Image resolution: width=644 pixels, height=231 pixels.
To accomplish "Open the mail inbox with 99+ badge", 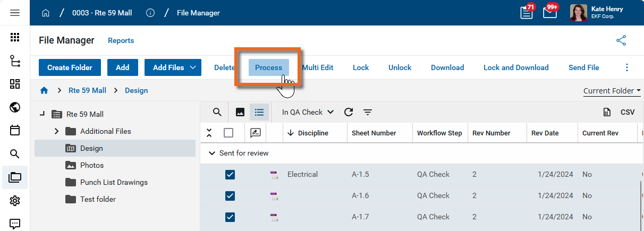I will (x=549, y=13).
